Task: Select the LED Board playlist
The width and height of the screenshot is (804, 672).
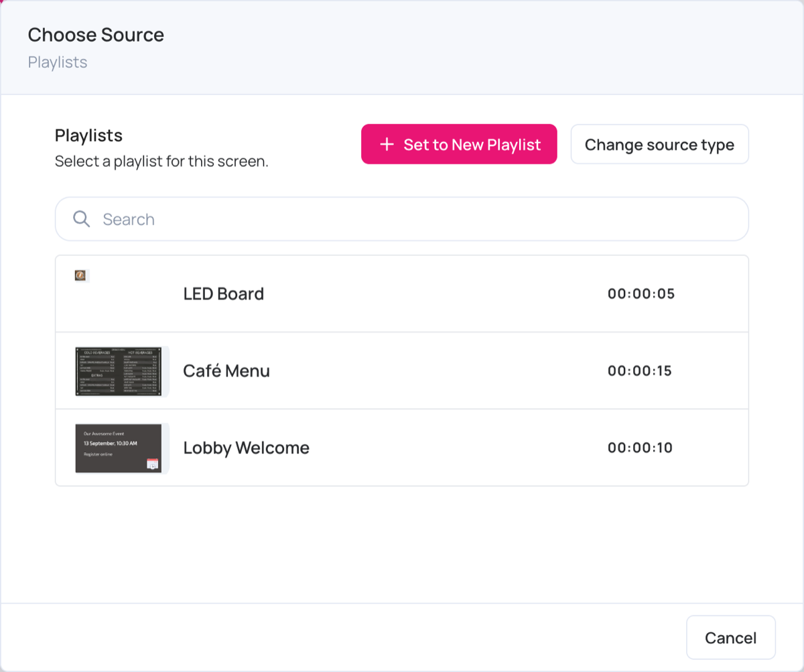Action: [x=402, y=293]
